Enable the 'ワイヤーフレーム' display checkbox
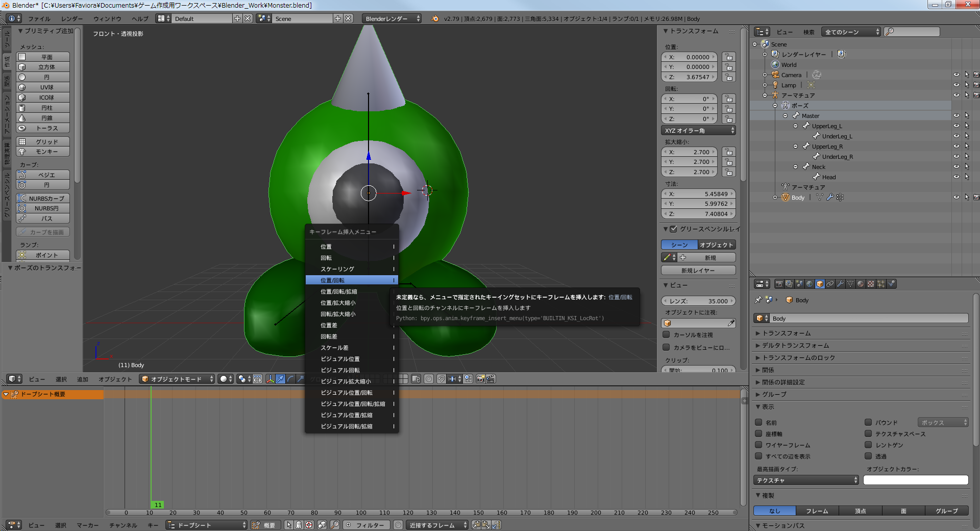This screenshot has width=980, height=531. click(758, 445)
